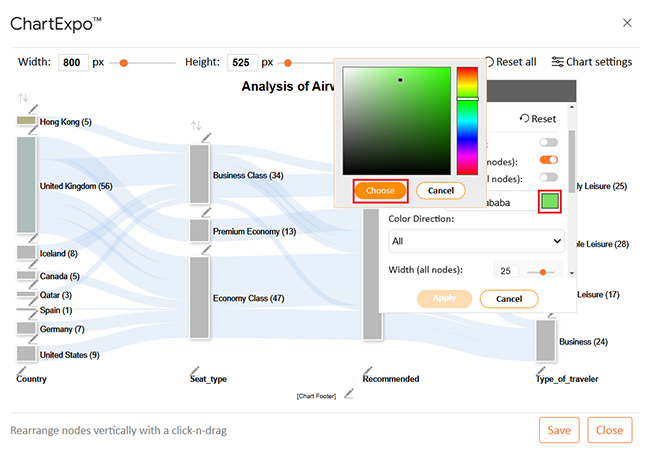Viewport: 650px width, 465px height.
Task: Select the Hong Kong node bar
Action: click(x=26, y=121)
